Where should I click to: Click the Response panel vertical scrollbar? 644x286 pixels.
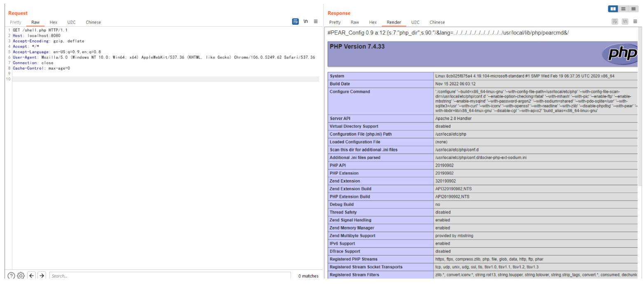click(x=639, y=124)
